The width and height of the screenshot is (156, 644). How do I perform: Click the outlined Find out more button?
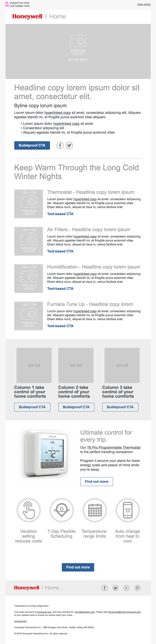coord(96,481)
